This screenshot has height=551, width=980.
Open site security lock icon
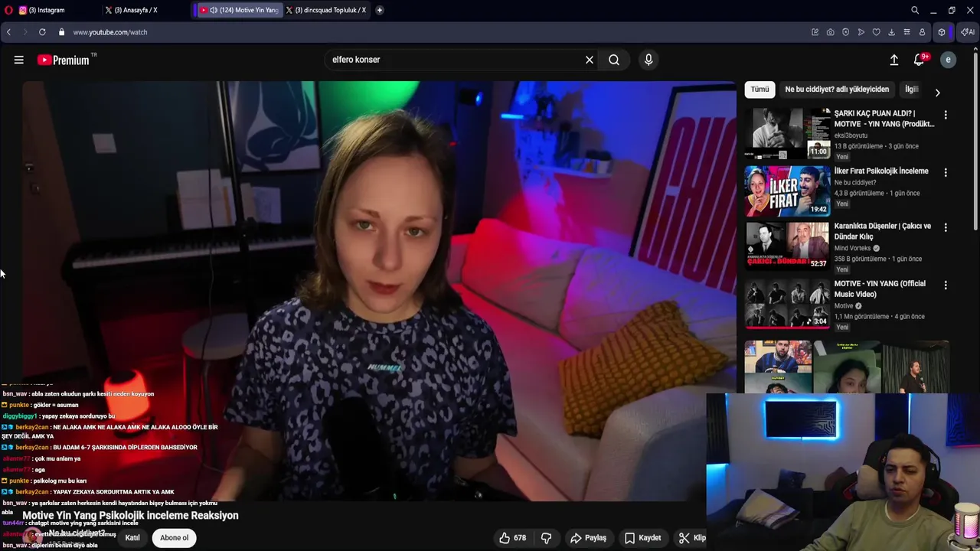62,32
